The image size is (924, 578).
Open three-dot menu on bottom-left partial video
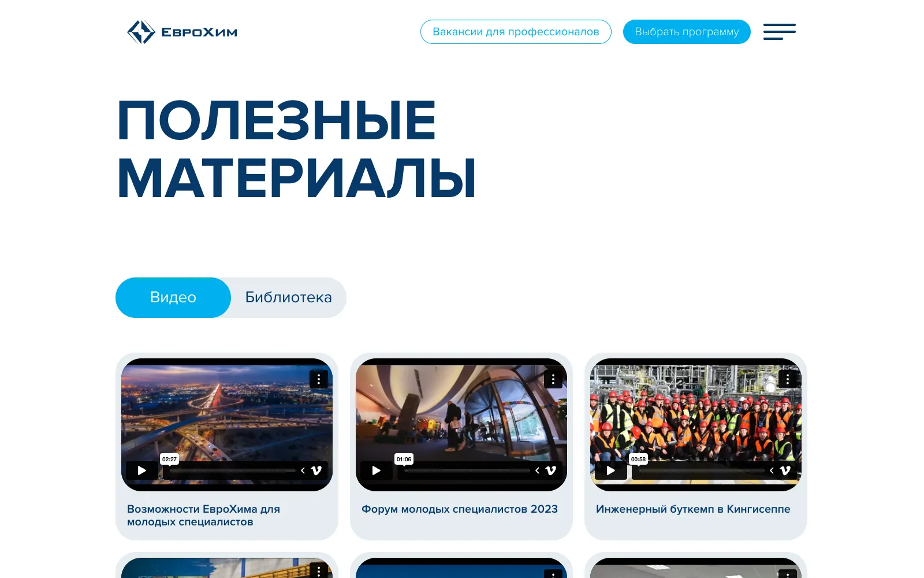pos(319,571)
